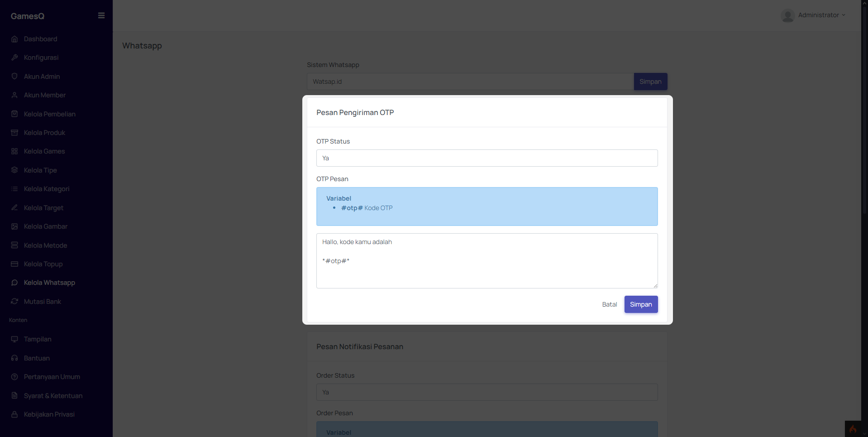
Task: Click the Kelola Games grid icon
Action: pyautogui.click(x=14, y=151)
